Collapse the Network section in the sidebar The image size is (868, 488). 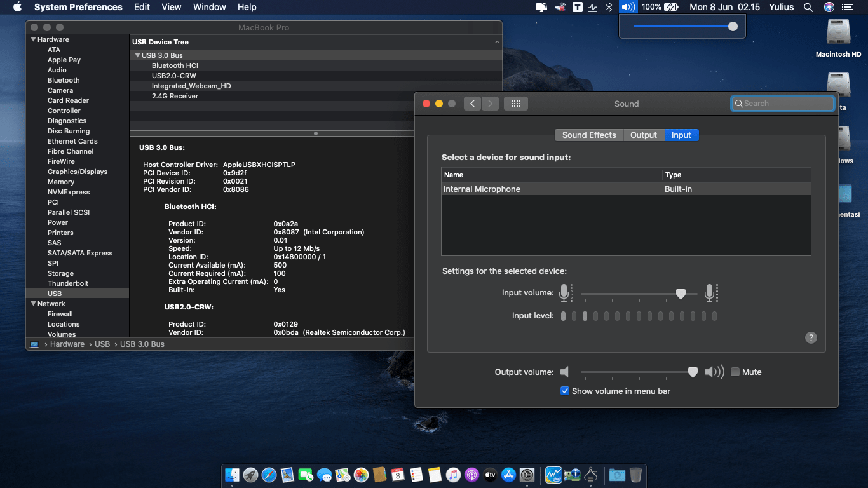coord(34,304)
